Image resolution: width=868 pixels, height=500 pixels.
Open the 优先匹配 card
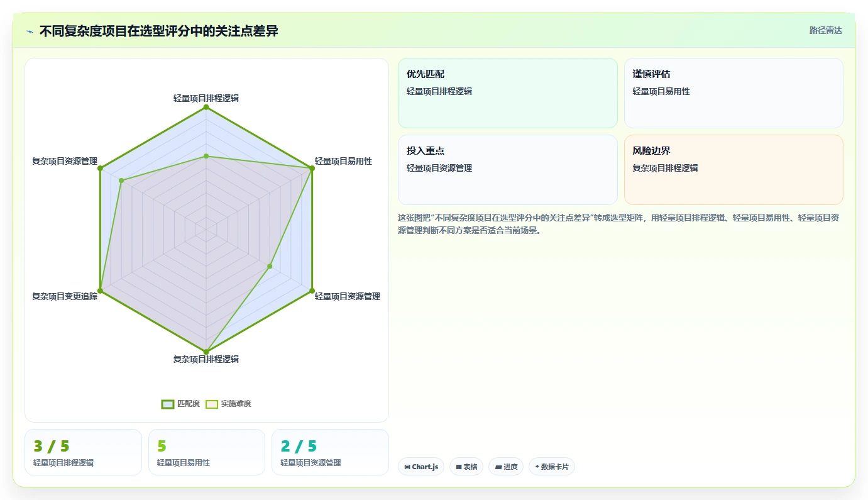[508, 93]
